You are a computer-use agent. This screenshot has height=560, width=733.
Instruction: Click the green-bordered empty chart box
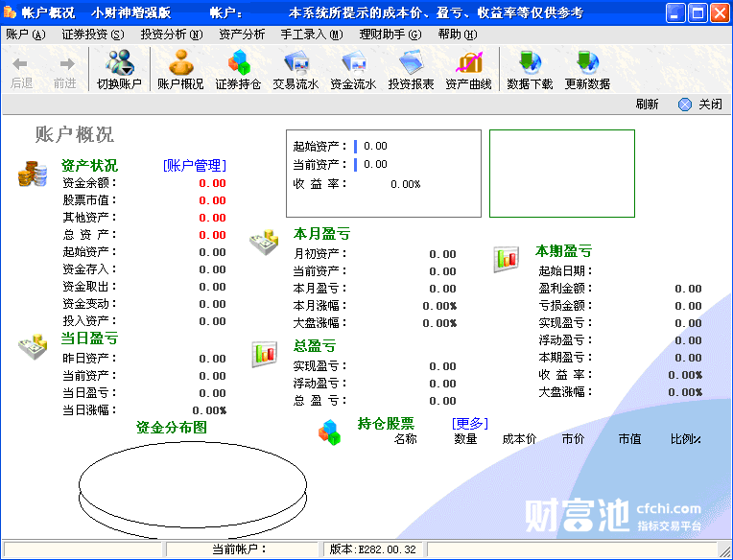562,174
